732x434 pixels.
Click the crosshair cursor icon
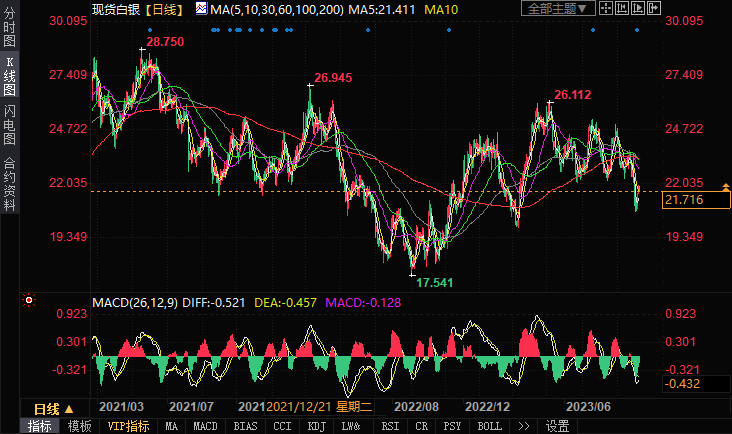[606, 8]
